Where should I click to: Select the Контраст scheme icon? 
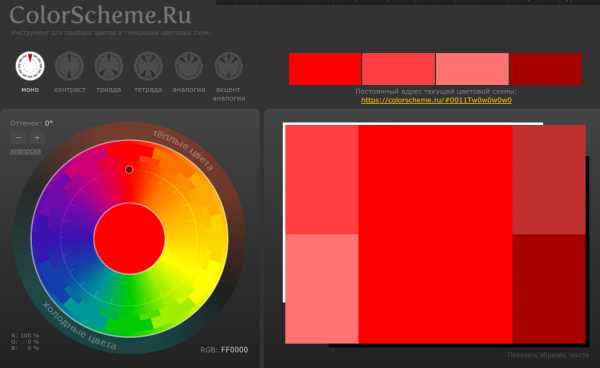click(69, 66)
